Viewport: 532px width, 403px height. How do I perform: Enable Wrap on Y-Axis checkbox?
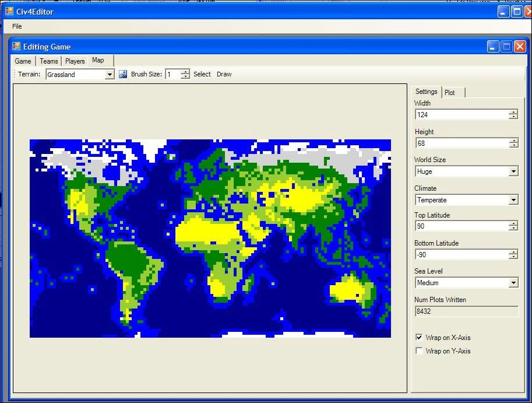pyautogui.click(x=419, y=351)
